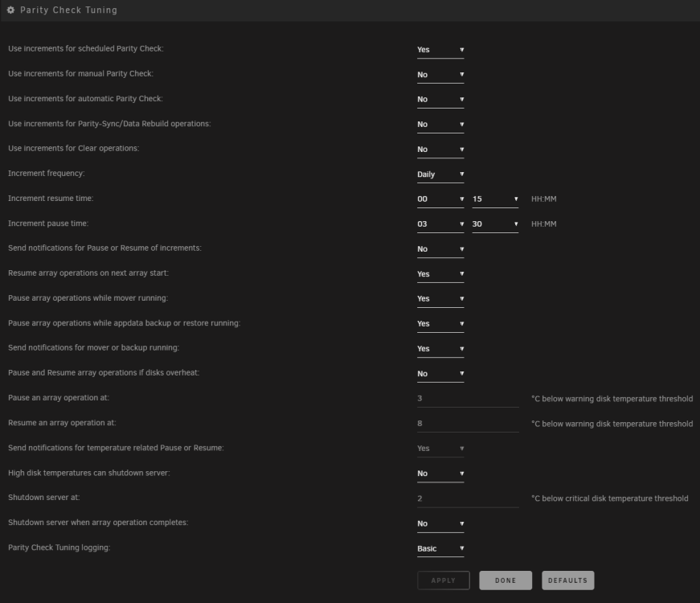This screenshot has width=700, height=603.
Task: Click the HH:MM text beside resume time
Action: (x=544, y=199)
